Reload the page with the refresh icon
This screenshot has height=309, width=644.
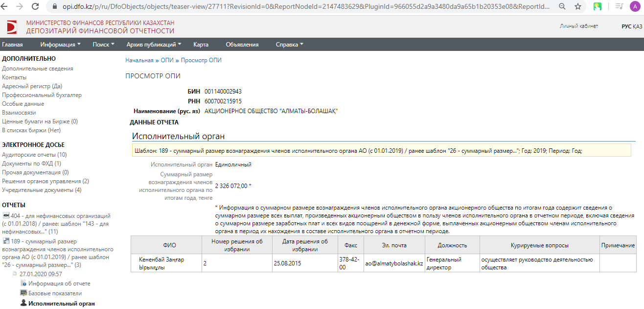tap(35, 7)
